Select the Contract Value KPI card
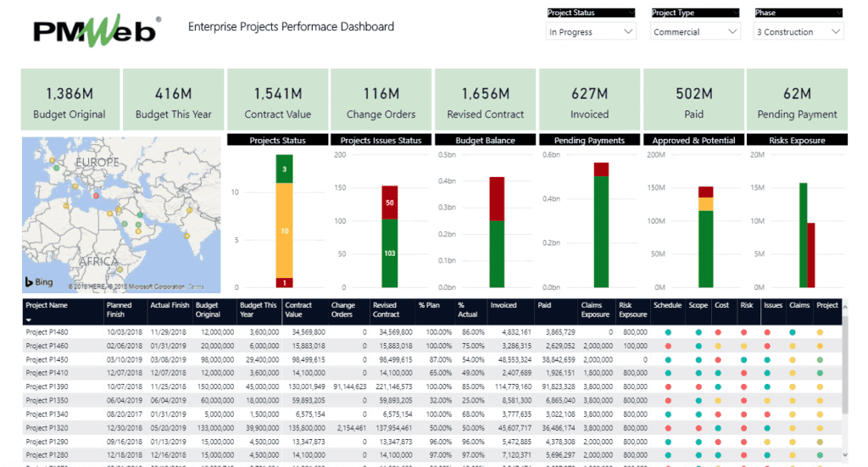Screen dimensions: 868x467 278,100
